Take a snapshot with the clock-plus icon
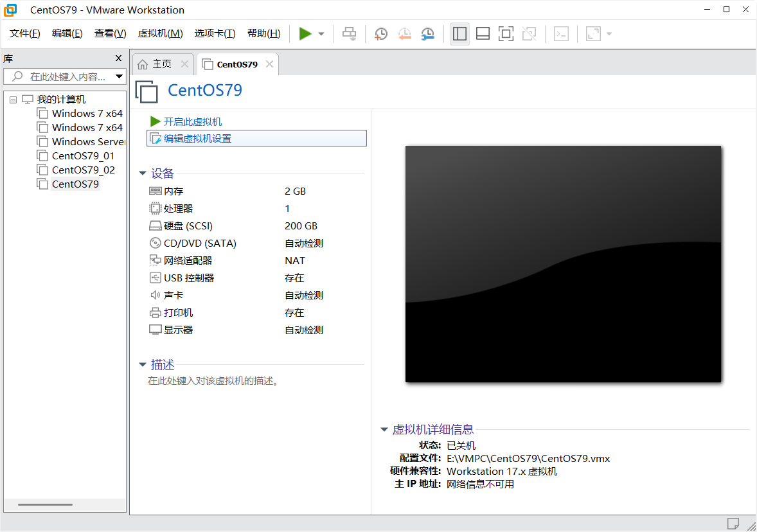Screen dimensions: 757x532 click(381, 34)
